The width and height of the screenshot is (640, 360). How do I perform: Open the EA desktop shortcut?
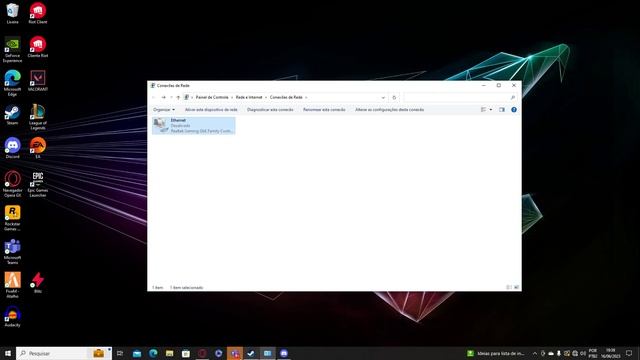point(38,148)
